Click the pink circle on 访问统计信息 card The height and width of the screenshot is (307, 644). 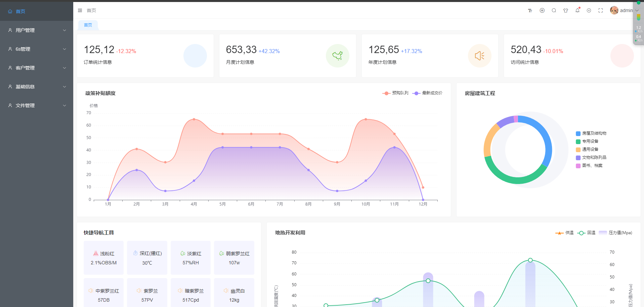point(622,56)
